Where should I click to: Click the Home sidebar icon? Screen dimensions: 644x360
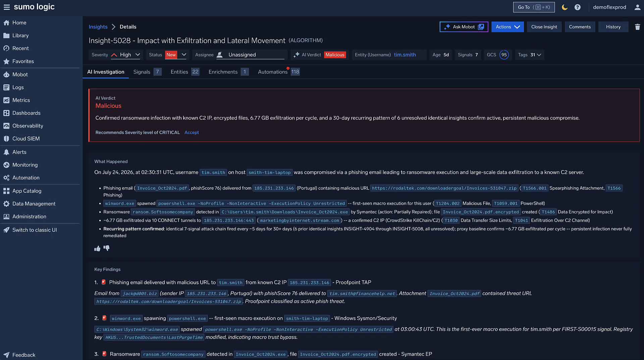pyautogui.click(x=6, y=23)
